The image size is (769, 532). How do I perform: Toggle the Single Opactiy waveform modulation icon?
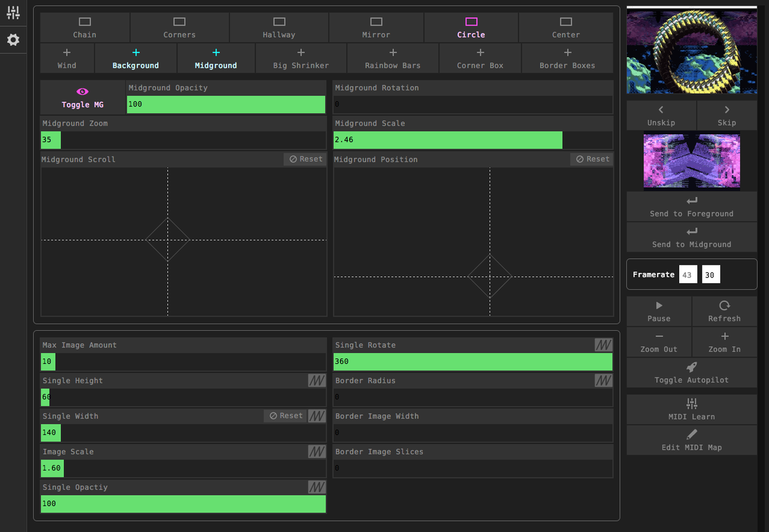(x=317, y=487)
